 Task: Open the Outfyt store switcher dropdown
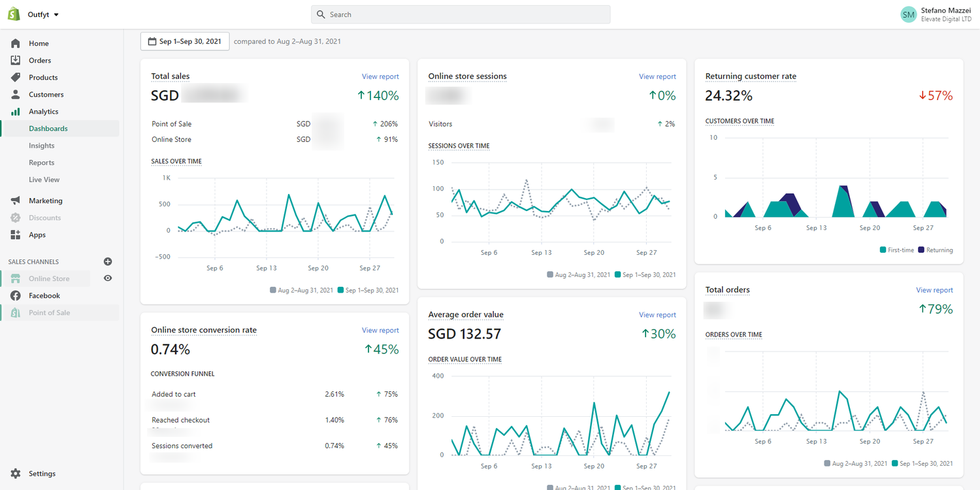click(x=43, y=14)
